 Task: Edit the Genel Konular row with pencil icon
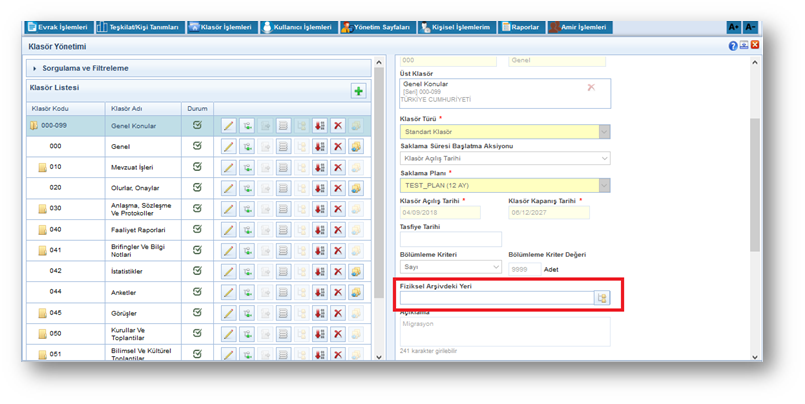point(229,126)
